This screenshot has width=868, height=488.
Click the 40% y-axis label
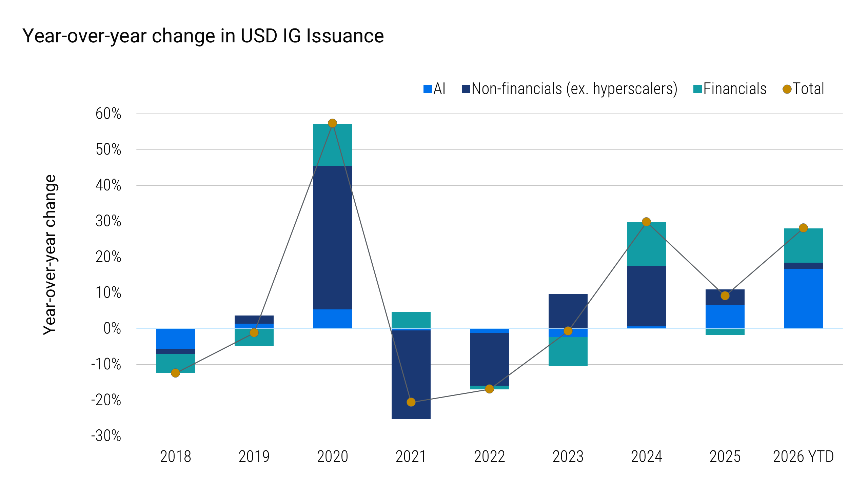[x=108, y=185]
